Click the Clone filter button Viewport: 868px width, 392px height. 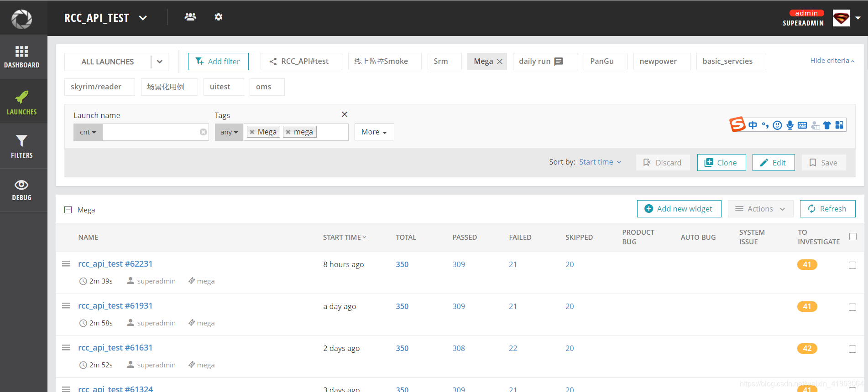tap(722, 163)
